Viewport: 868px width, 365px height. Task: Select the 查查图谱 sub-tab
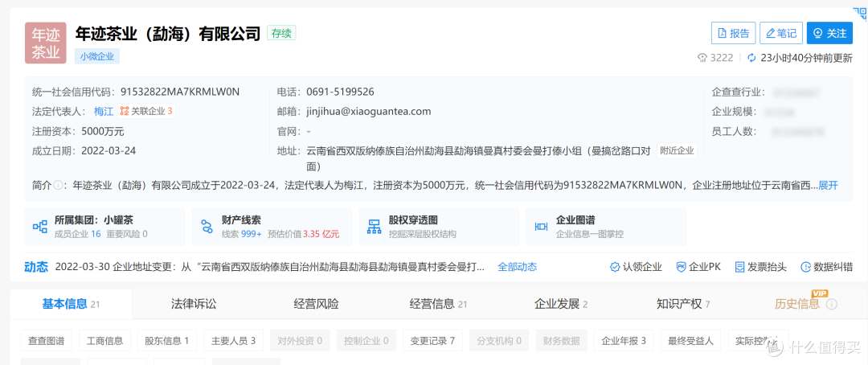pos(47,341)
